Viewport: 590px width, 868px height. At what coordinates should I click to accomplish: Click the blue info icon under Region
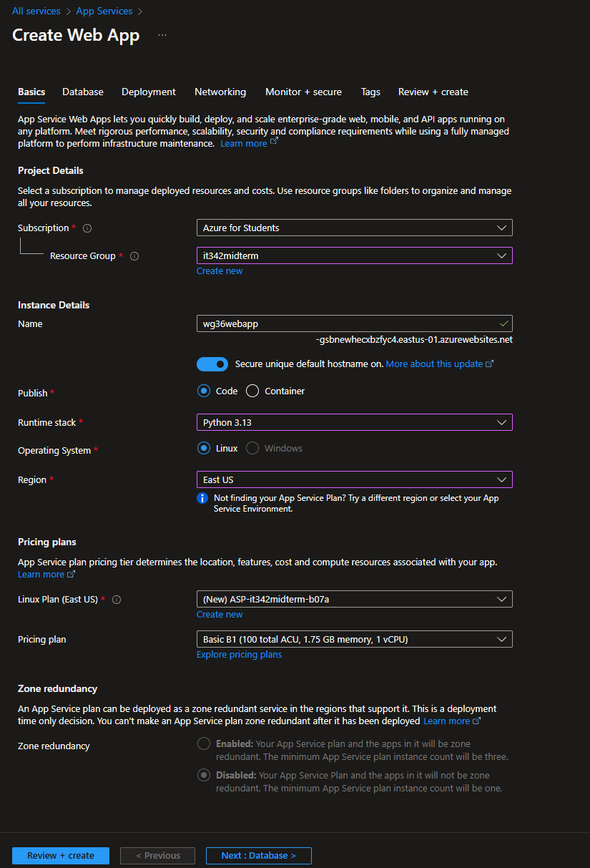202,498
